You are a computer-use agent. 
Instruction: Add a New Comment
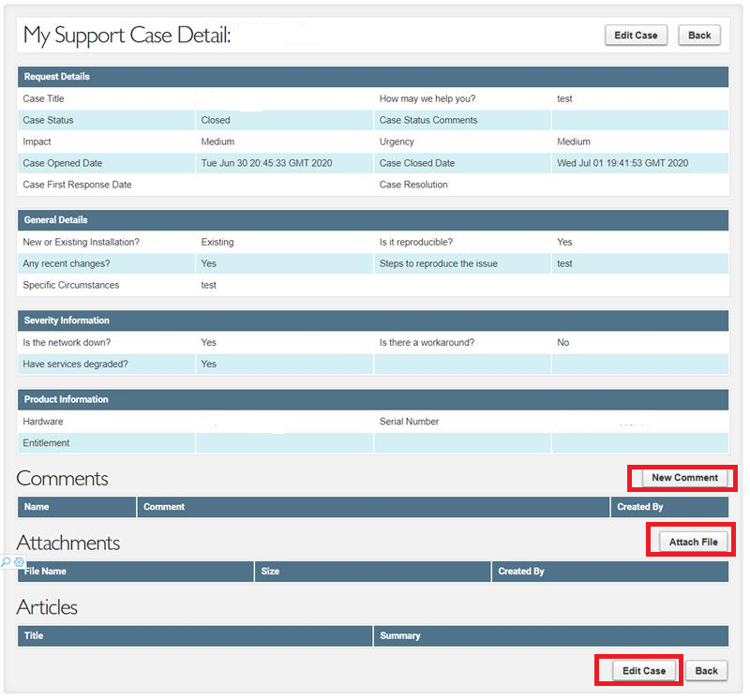click(684, 478)
